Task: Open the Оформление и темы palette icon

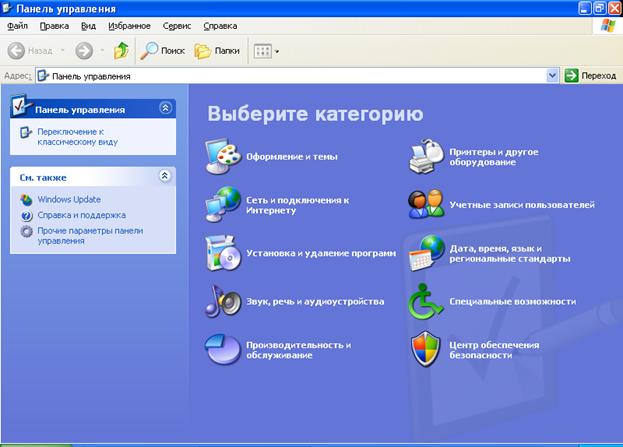Action: coord(222,156)
